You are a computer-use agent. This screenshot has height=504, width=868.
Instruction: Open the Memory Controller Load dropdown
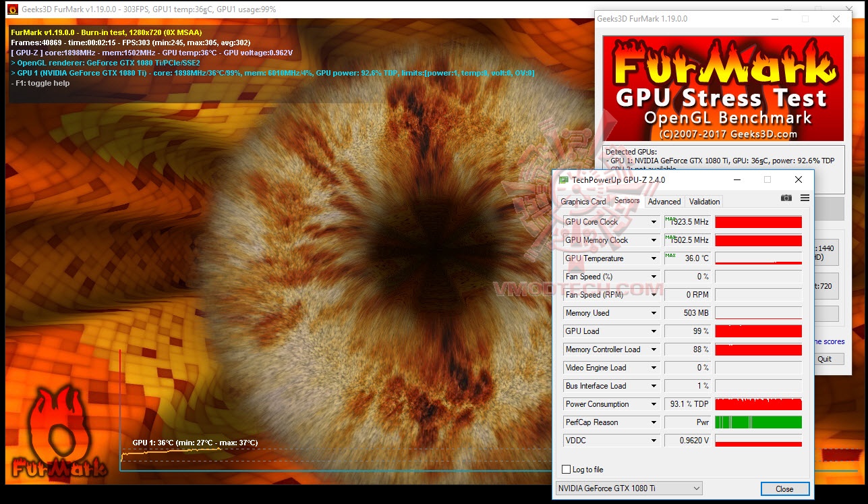[654, 349]
